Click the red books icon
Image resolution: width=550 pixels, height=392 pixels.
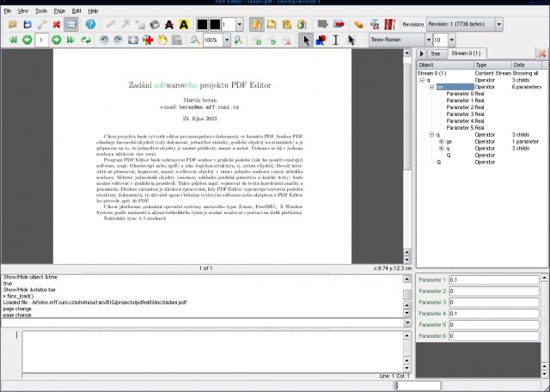(x=389, y=25)
